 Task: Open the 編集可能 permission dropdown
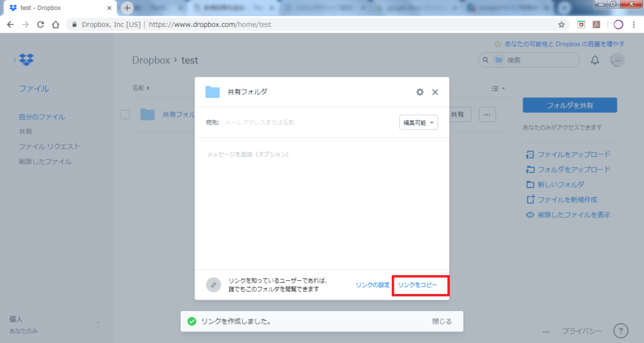[x=418, y=122]
